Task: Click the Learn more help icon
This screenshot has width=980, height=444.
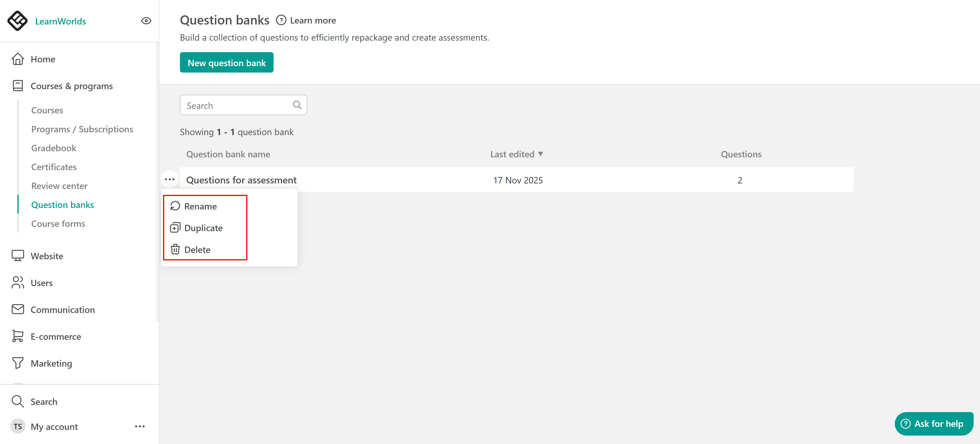Action: click(x=281, y=20)
